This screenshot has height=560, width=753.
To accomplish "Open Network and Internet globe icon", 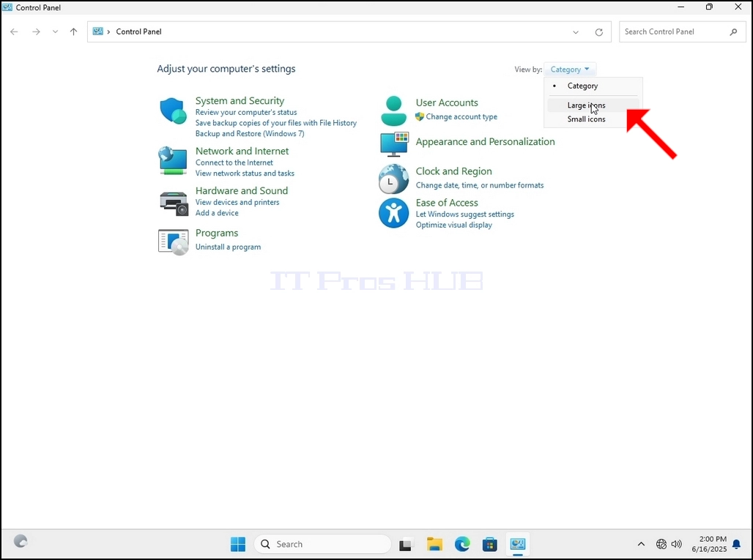I will point(173,161).
